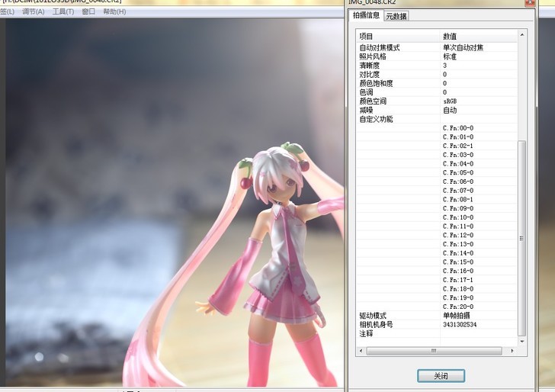Click the scroll down arrow of the info list
The height and width of the screenshot is (392, 555).
tap(522, 342)
